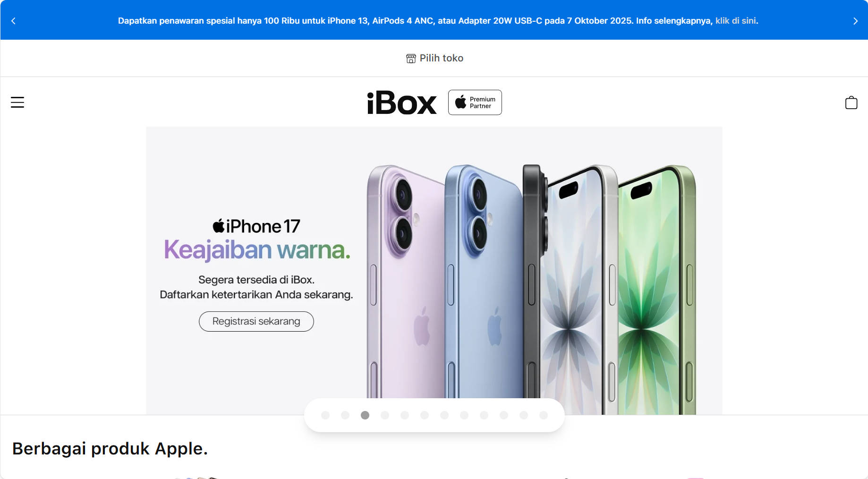Click the store icon beside Pilih toko
Image resolution: width=868 pixels, height=479 pixels.
[x=411, y=58]
